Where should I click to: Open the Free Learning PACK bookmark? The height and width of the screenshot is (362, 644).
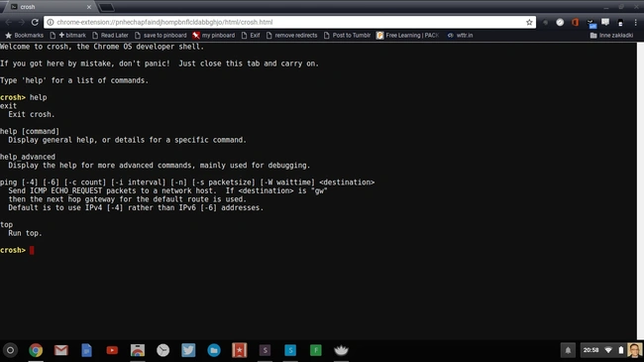(x=408, y=36)
